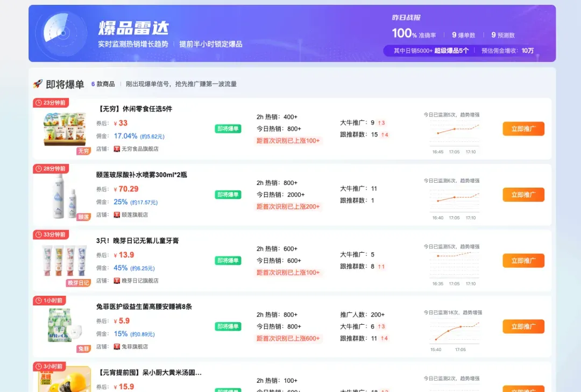581x392 pixels.
Task: Click 即将爆单 tag on 无穷 row
Action: (x=228, y=129)
